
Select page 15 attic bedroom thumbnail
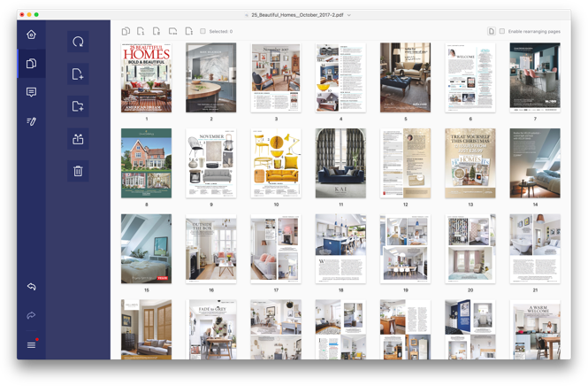(146, 249)
